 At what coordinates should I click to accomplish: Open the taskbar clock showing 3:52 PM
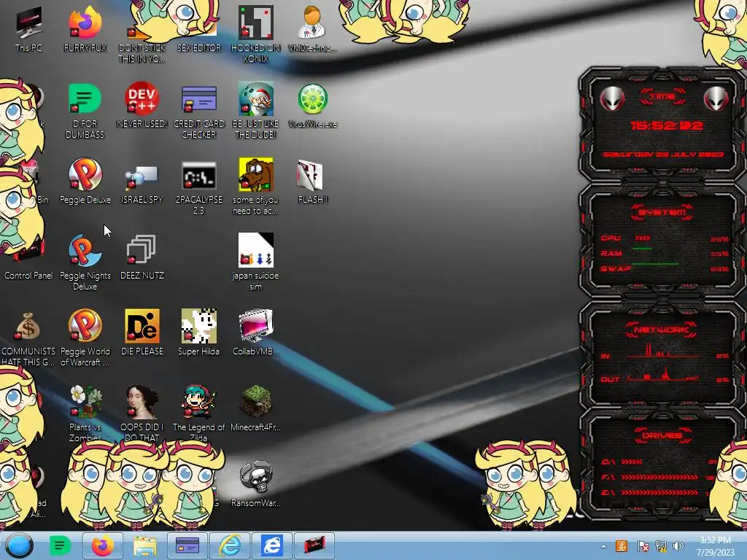tap(716, 546)
